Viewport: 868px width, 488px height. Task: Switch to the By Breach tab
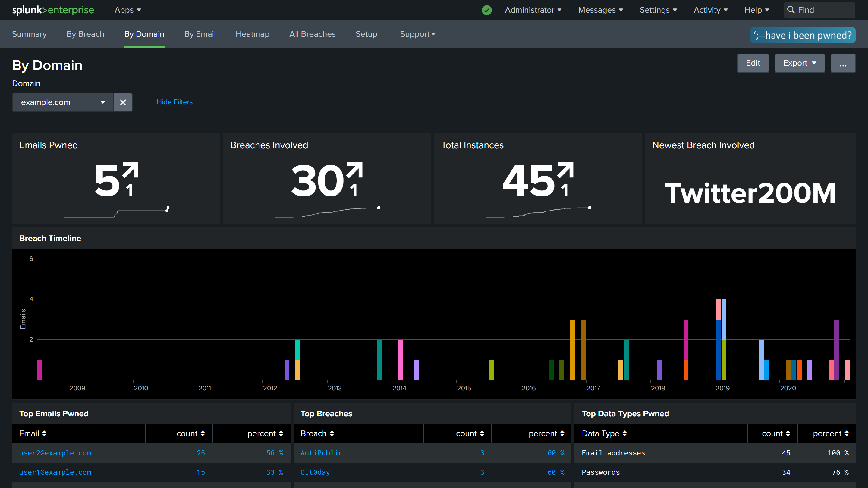click(x=85, y=34)
